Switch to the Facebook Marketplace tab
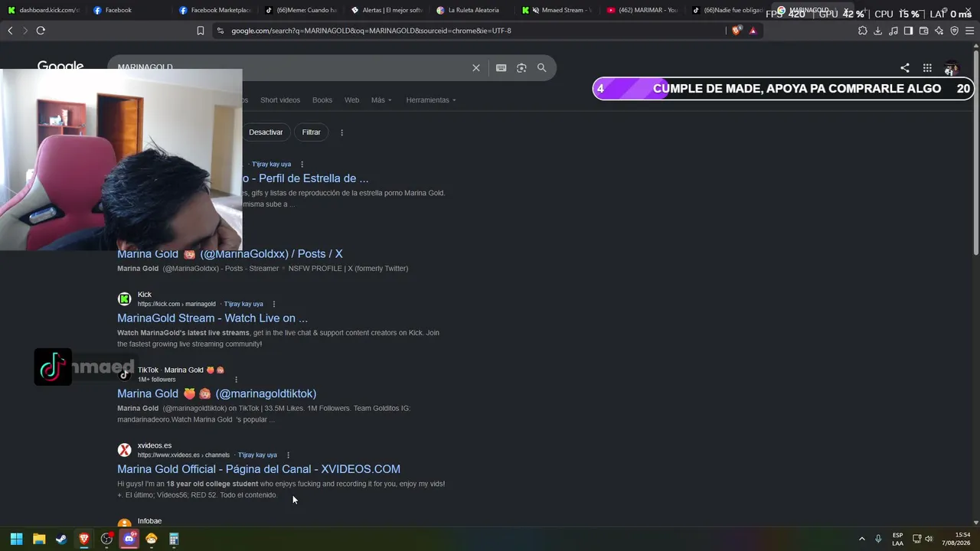 [214, 11]
